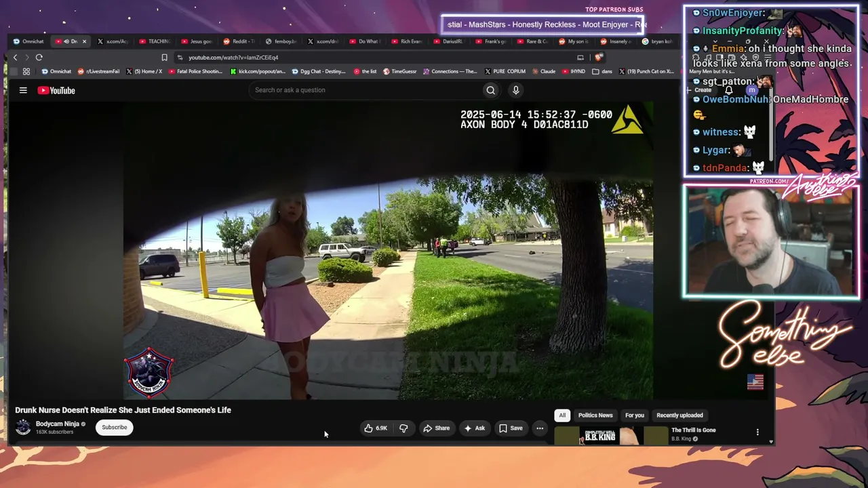Switch to the Reddit browser tab
This screenshot has height=488, width=868.
point(239,41)
